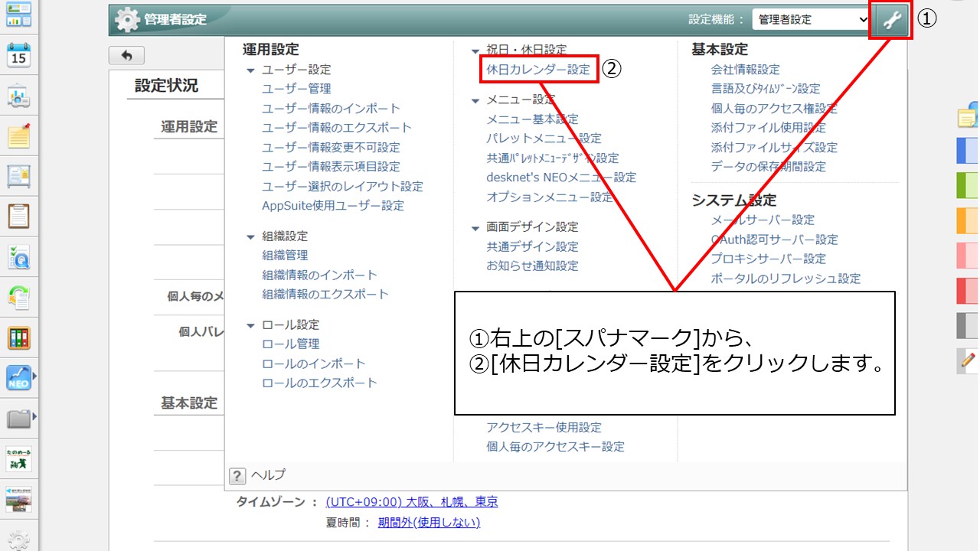Click the wrench icon at top right
Viewport: 980px width, 551px height.
[x=890, y=19]
